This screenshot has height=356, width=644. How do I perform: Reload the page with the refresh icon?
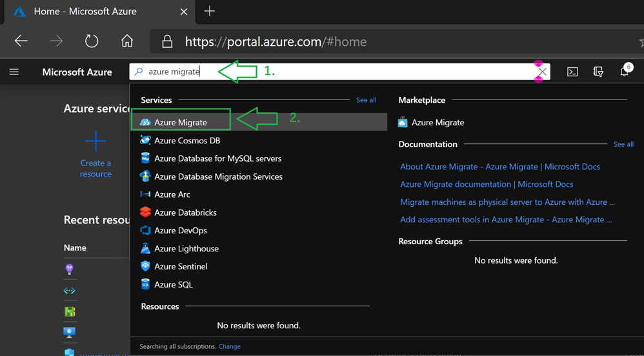(92, 41)
